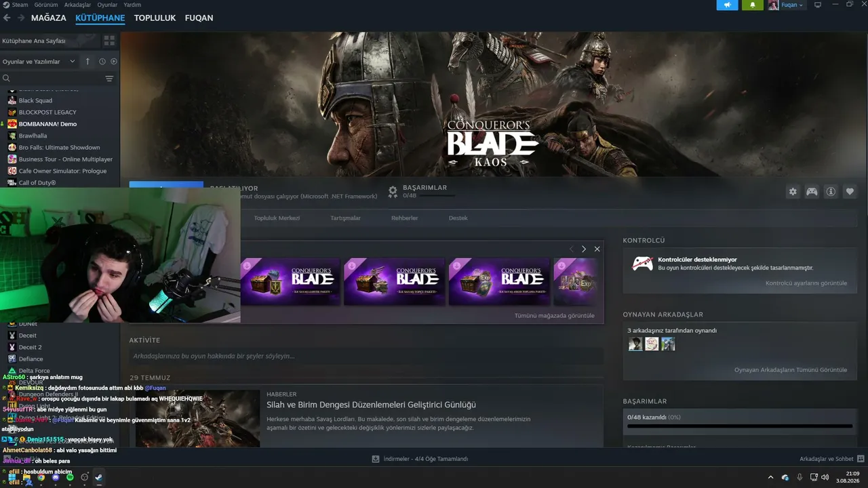Show game info panel icon
This screenshot has width=868, height=488.
tap(831, 192)
